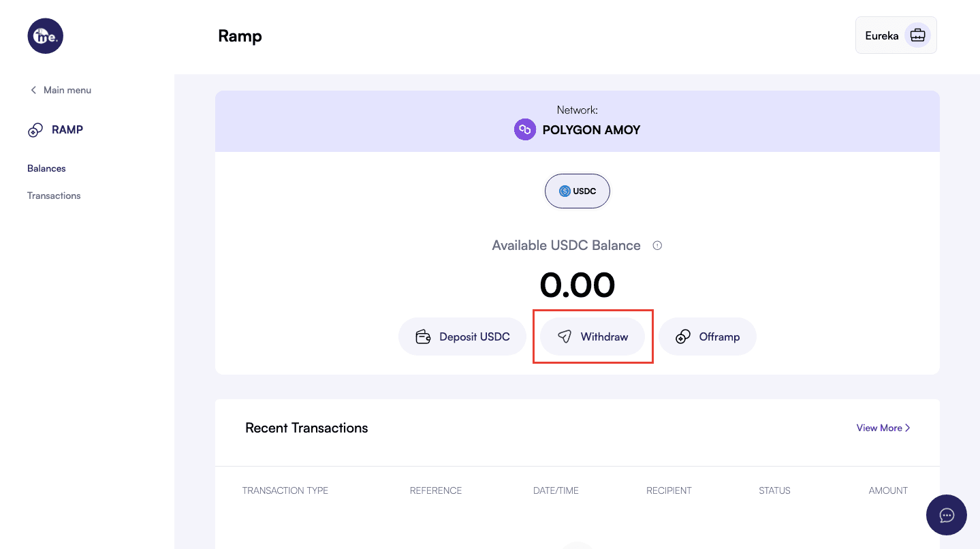Click the Deposit USDC button
The image size is (980, 549).
[x=463, y=336]
